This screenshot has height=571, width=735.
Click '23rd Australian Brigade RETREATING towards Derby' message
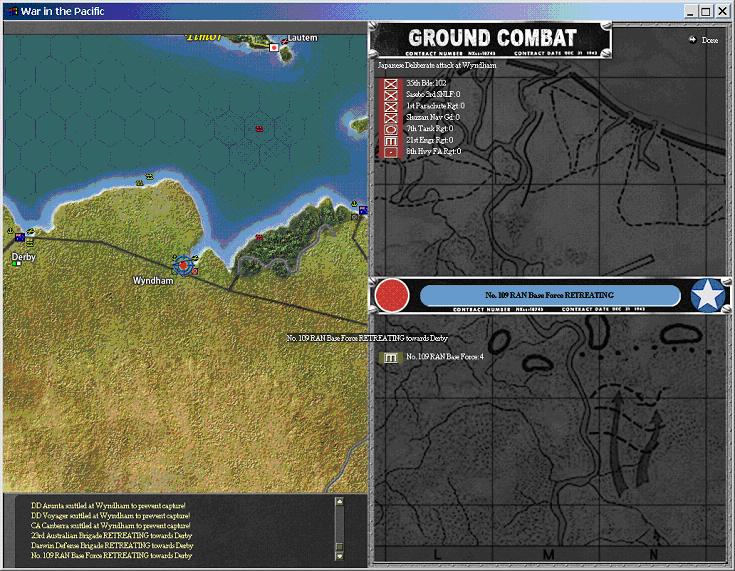pyautogui.click(x=112, y=535)
